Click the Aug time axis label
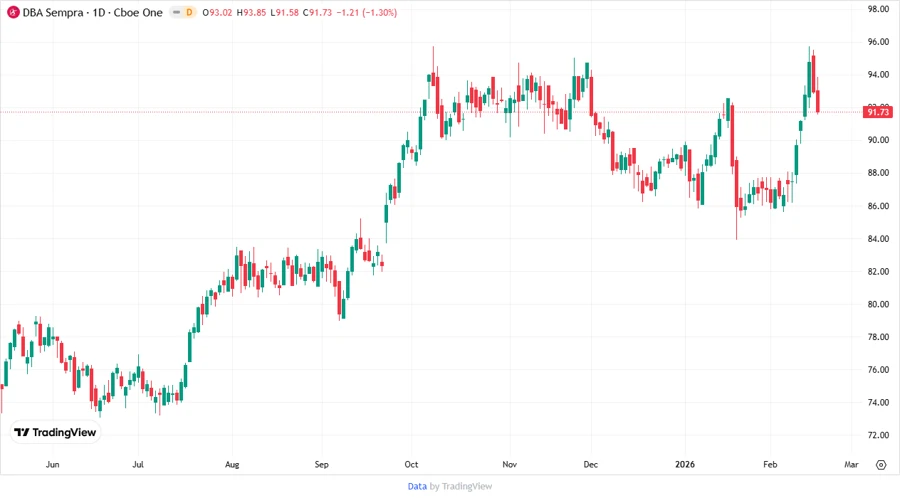 coord(232,464)
